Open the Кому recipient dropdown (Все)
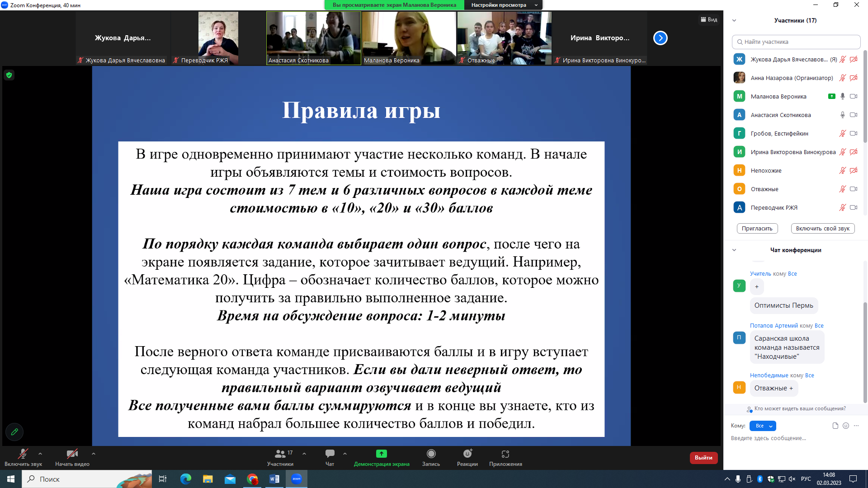This screenshot has width=868, height=488. (763, 426)
